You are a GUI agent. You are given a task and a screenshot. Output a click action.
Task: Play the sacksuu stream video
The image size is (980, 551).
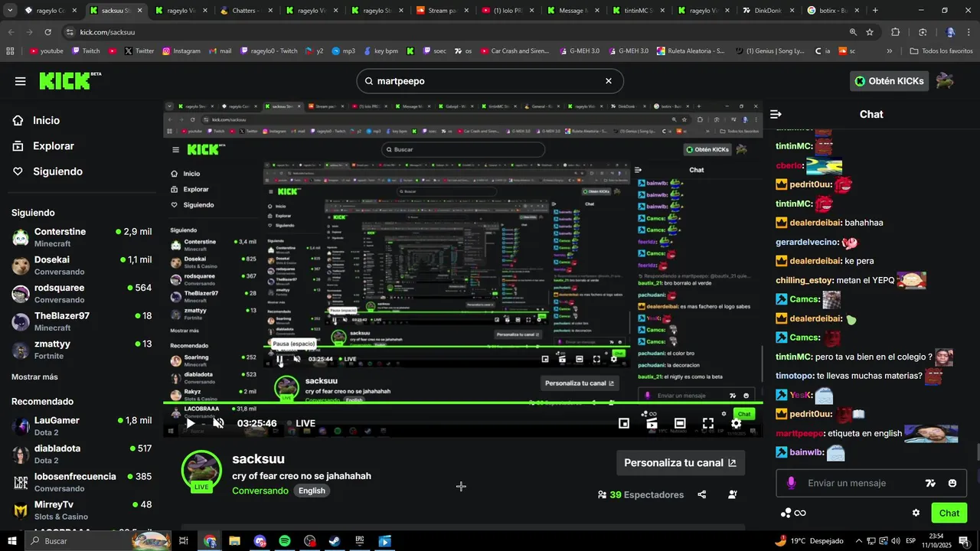point(191,423)
